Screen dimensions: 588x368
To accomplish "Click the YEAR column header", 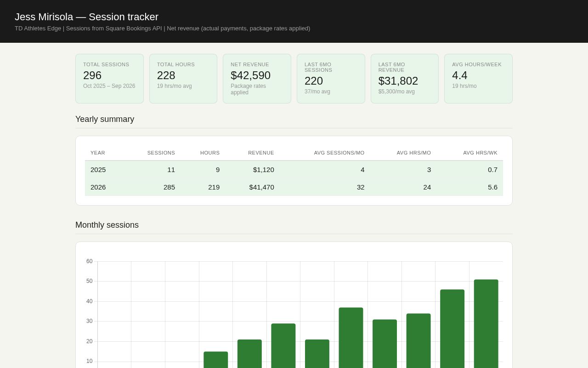I will [x=98, y=153].
